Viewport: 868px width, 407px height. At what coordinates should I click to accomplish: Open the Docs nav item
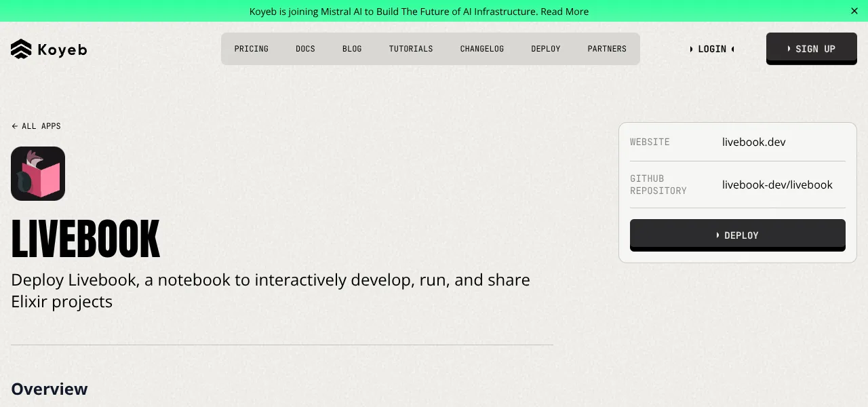(x=305, y=49)
